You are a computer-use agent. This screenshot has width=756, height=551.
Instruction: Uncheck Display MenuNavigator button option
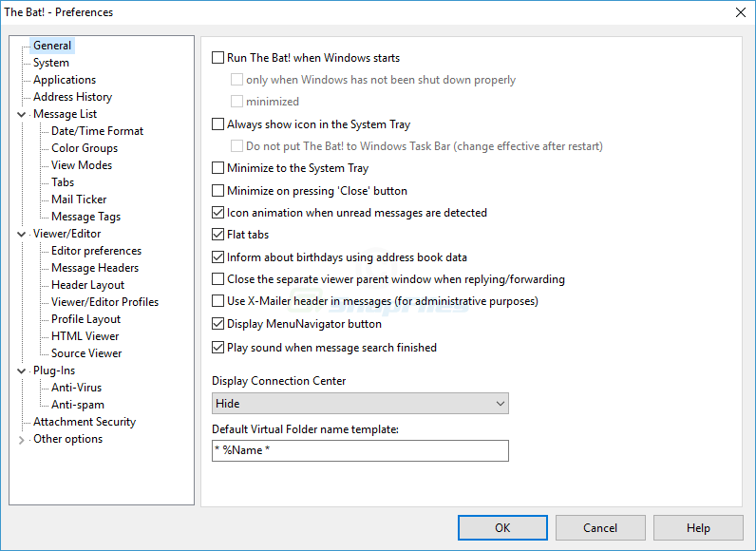click(x=217, y=324)
